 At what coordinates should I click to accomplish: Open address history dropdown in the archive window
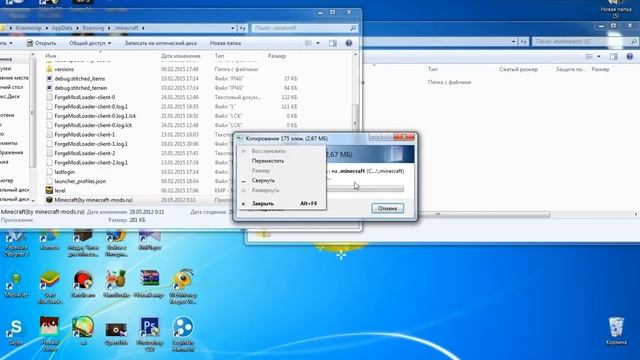513,42
